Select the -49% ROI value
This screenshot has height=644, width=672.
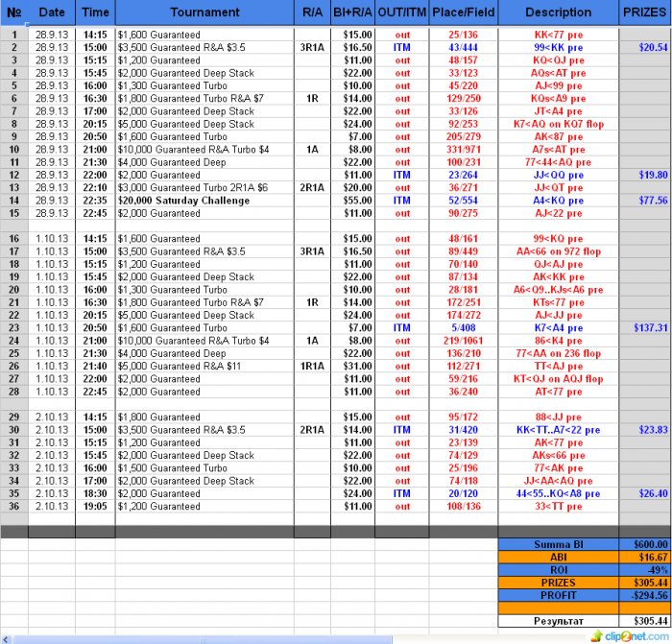645,570
